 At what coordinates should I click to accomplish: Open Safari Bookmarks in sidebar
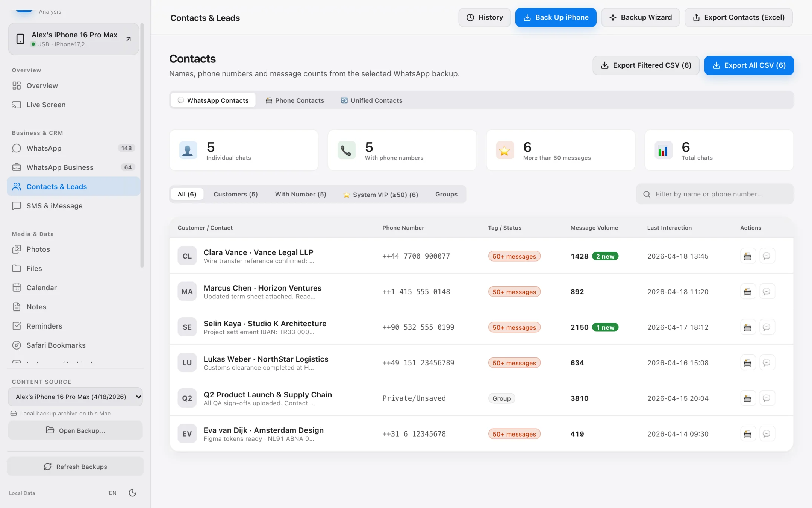[73, 345]
